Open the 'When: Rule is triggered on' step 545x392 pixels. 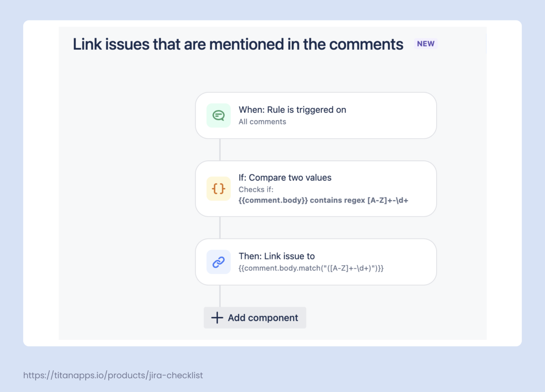pos(292,110)
